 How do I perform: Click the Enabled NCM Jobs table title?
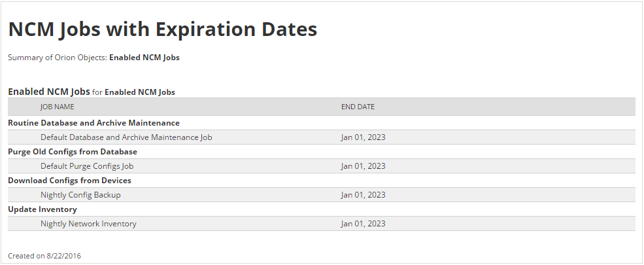[49, 92]
